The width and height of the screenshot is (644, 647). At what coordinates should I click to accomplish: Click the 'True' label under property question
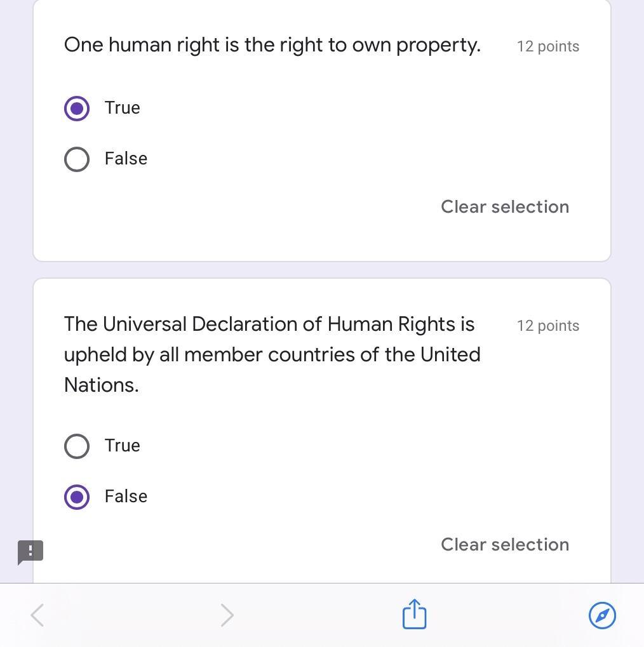(x=123, y=108)
